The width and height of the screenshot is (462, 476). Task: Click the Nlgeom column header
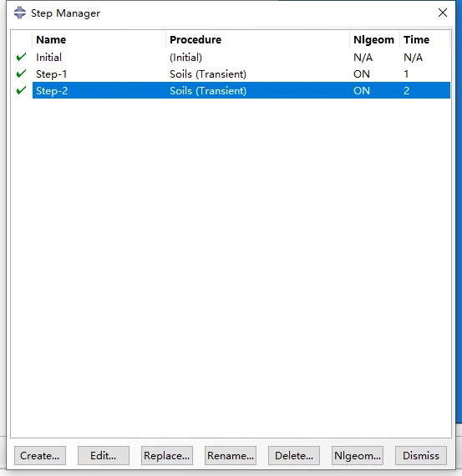(374, 40)
